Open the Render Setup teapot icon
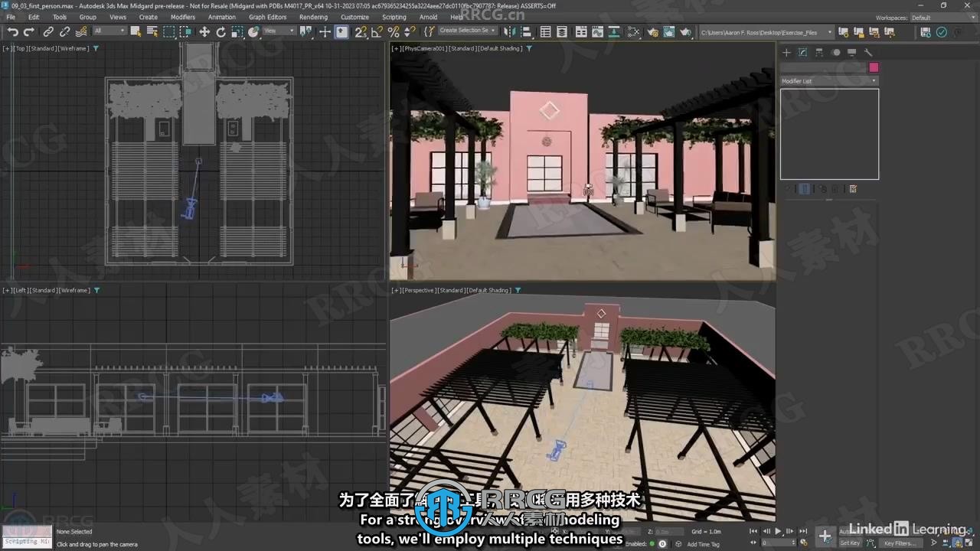The image size is (980, 551). point(652,31)
